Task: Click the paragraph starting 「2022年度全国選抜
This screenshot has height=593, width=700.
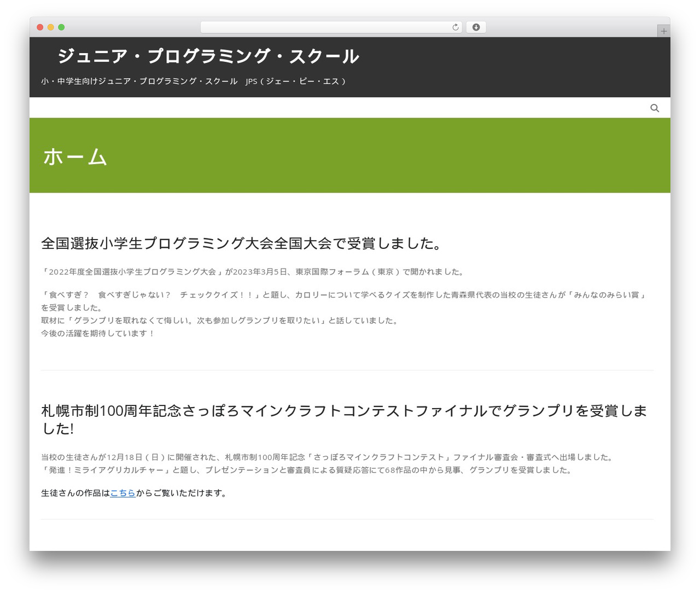Action: (x=253, y=272)
